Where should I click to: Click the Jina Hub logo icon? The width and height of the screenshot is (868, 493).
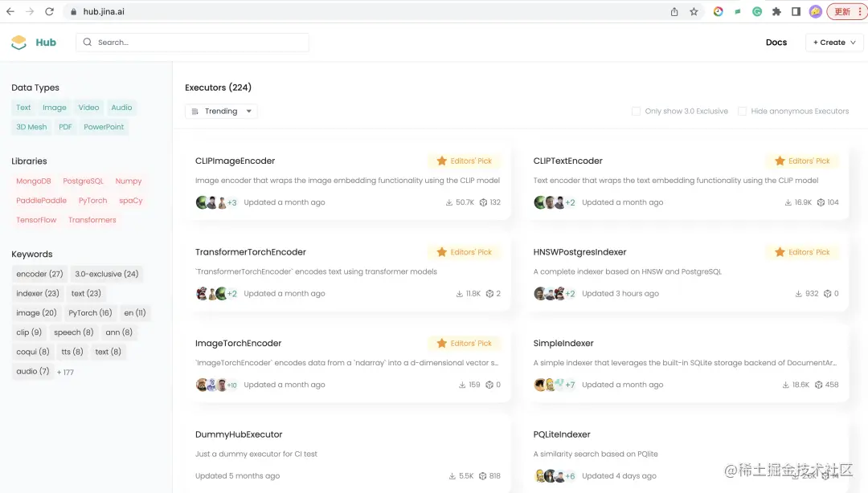(18, 43)
